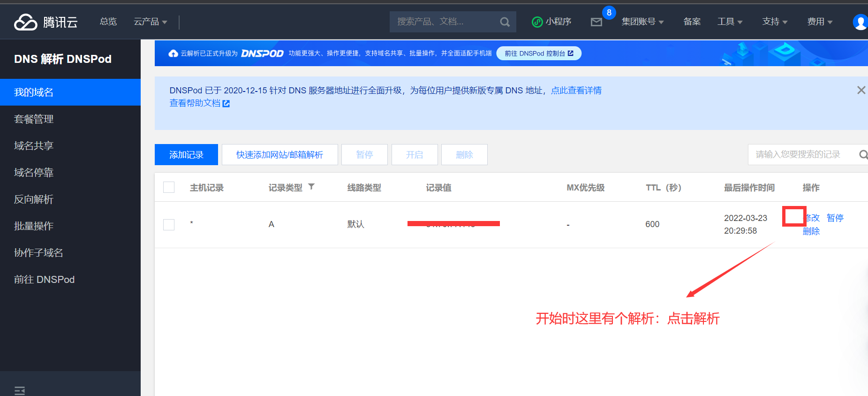Close the DNSPod upgrade notice

tap(861, 90)
